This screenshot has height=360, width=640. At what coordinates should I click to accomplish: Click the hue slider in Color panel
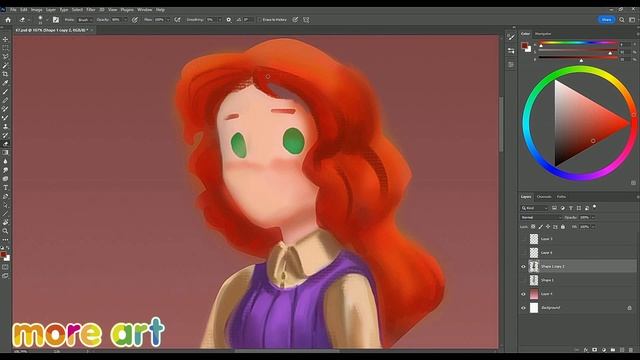click(578, 42)
